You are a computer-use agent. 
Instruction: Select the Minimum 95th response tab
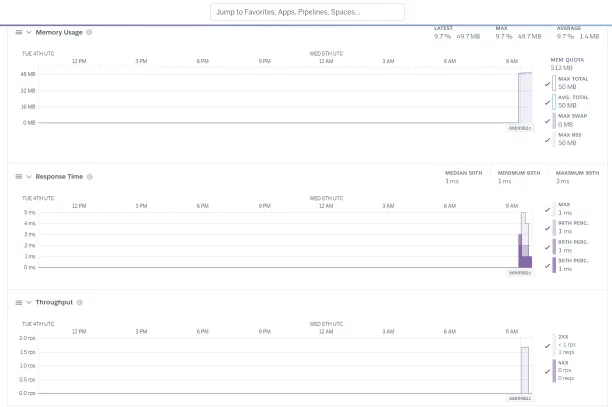tap(519, 177)
